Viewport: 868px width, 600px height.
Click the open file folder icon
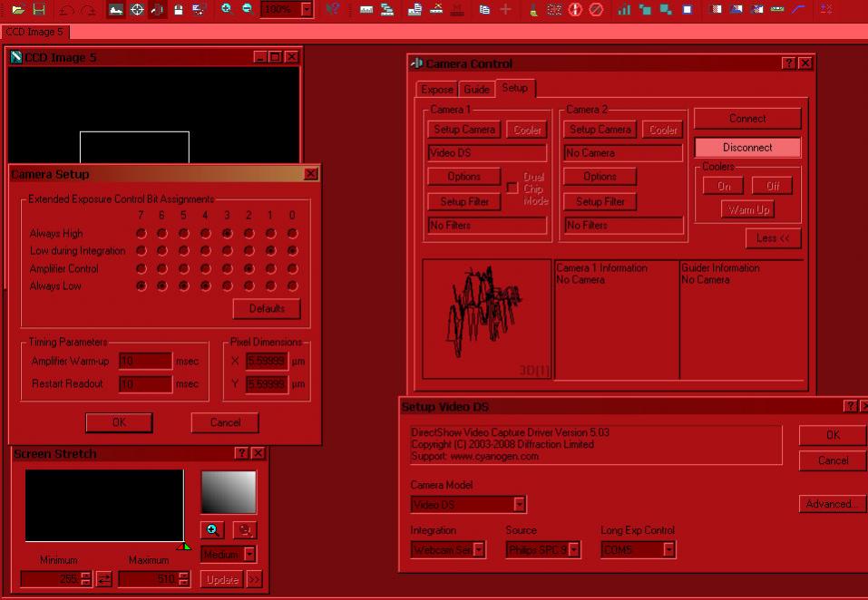18,9
